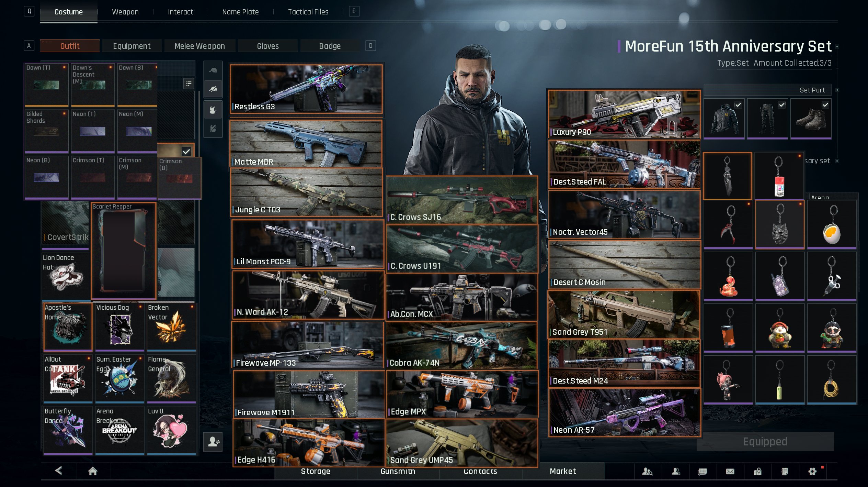This screenshot has height=487, width=868.
Task: Select the syringe keychain charm
Action: 831,276
